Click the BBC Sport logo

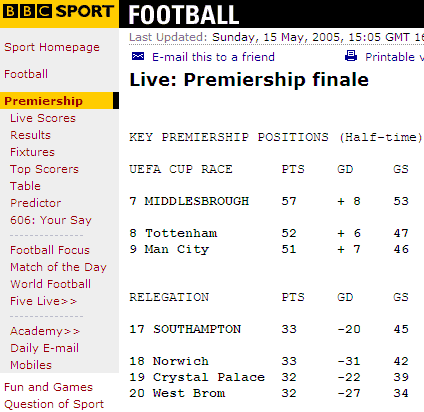pyautogui.click(x=58, y=11)
